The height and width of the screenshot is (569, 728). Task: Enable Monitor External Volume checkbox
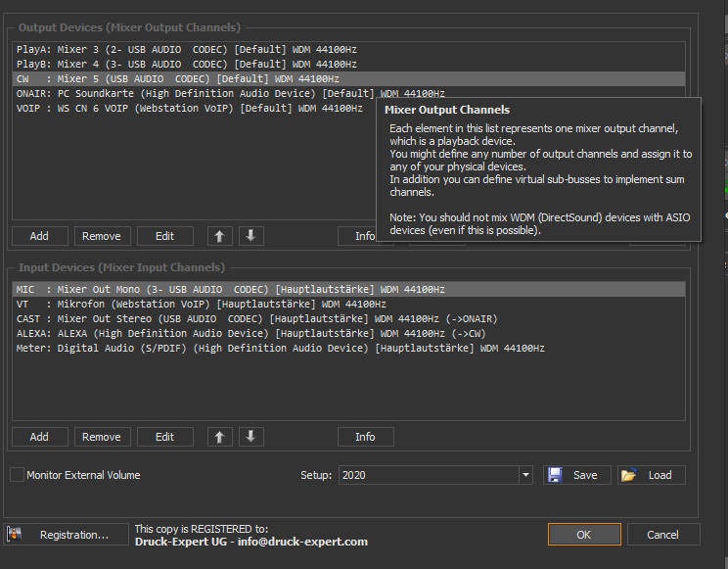[17, 475]
